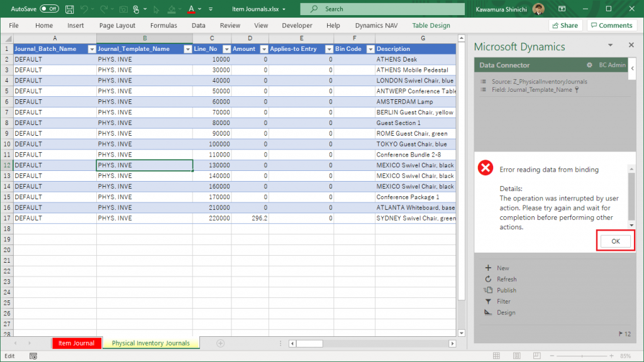Select column header G
The width and height of the screenshot is (644, 362).
(423, 38)
